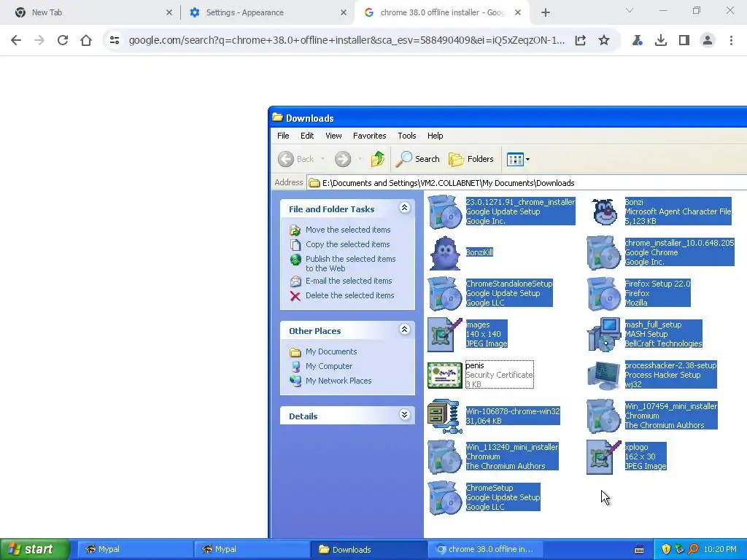Go to My Computer in Other Places
The image size is (747, 560).
point(329,366)
